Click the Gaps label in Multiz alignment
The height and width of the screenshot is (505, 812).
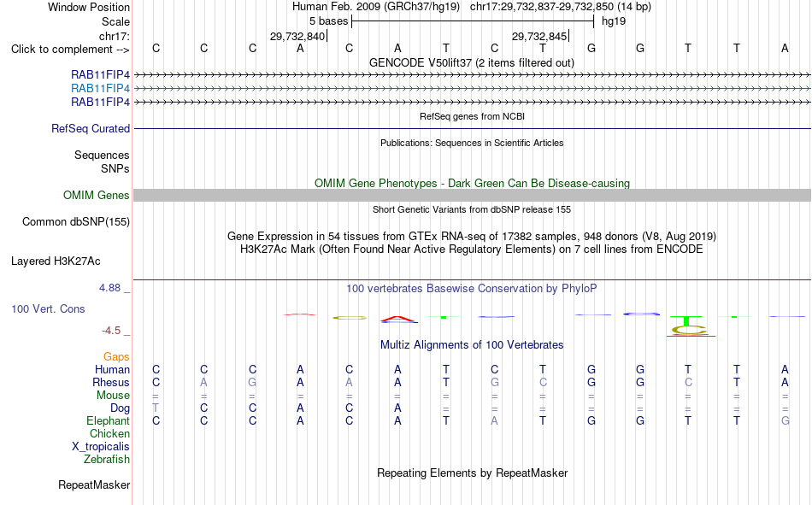coord(116,356)
